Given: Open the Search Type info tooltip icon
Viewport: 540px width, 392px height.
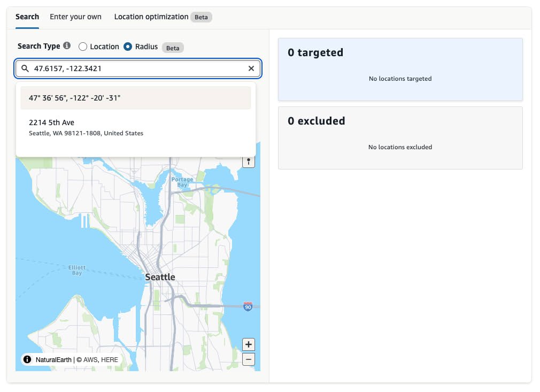Looking at the screenshot, I should 67,46.
